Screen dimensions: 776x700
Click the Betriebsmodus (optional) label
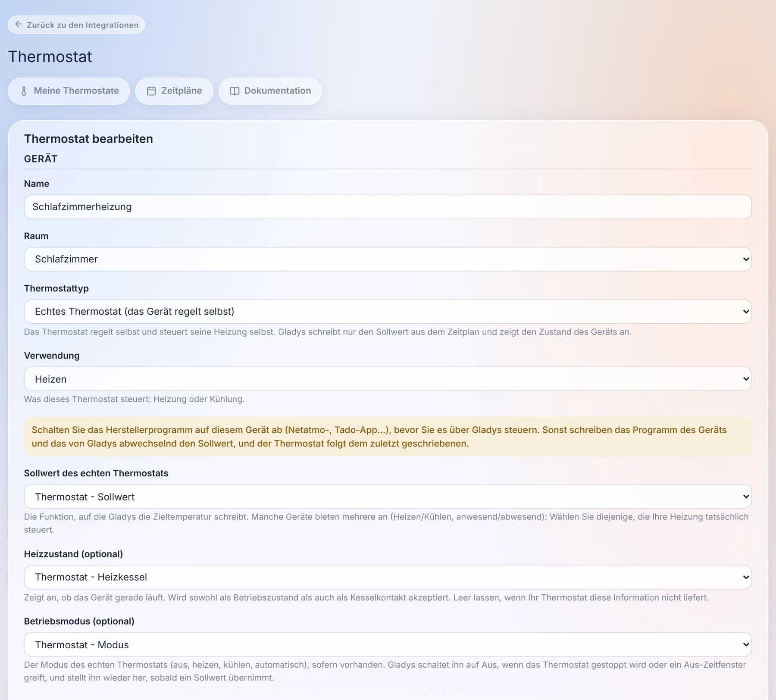[x=79, y=621]
